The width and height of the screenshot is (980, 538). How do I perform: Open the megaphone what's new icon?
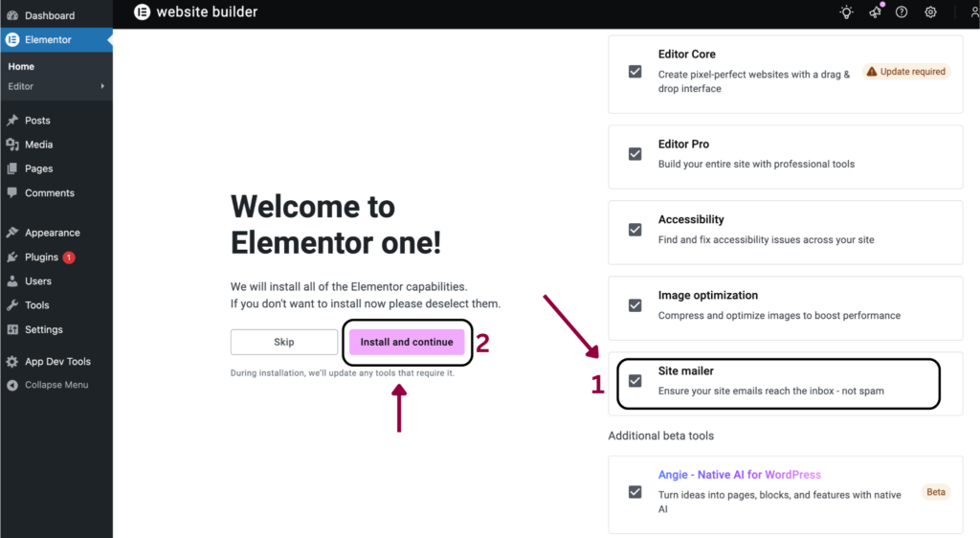875,12
